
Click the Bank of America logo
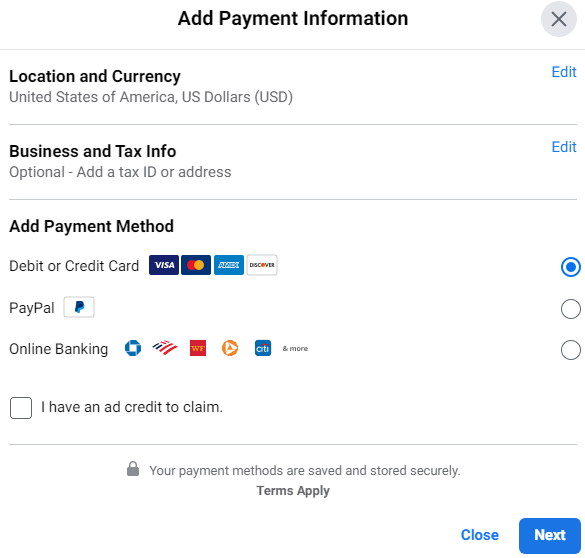pos(165,348)
